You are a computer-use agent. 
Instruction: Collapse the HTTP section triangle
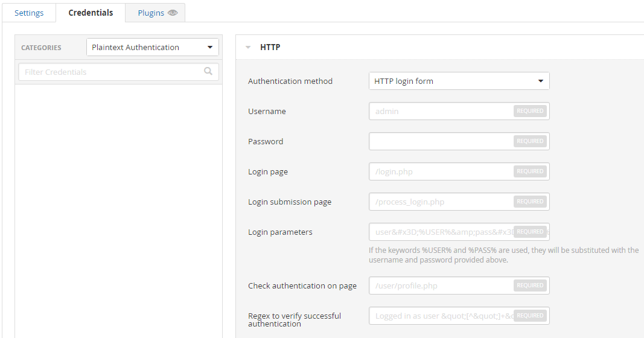248,47
